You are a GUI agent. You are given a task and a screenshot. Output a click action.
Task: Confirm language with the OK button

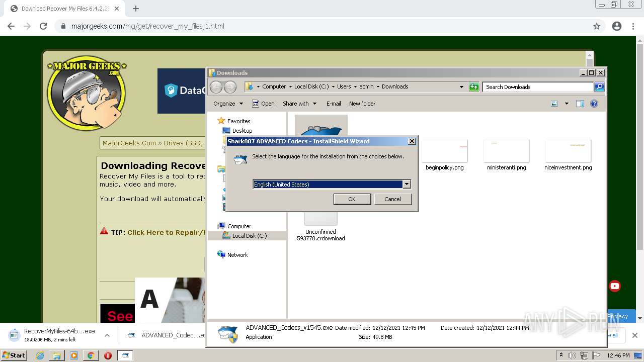point(352,199)
